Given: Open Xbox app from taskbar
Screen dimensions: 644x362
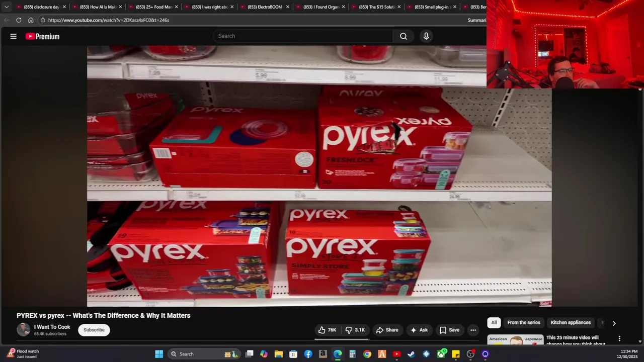Looking at the screenshot, I should tap(441, 354).
